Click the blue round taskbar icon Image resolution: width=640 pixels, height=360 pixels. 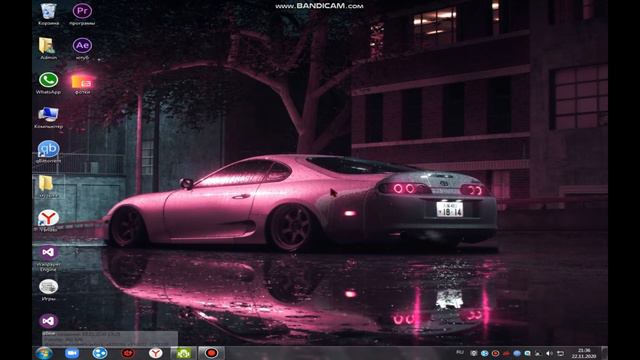[100, 353]
